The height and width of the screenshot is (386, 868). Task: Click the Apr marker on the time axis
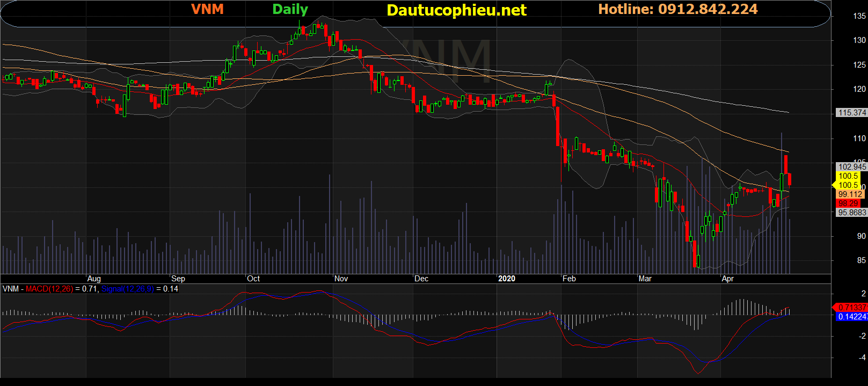727,279
